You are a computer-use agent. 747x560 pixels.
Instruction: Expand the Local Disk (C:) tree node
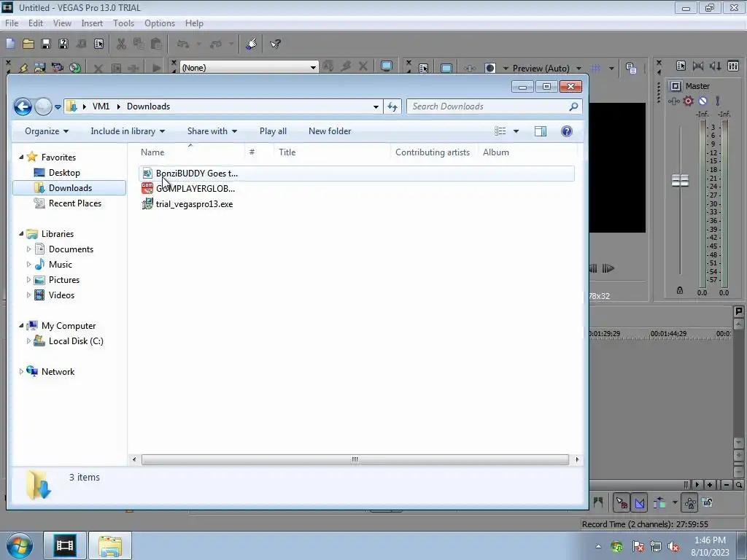pos(28,341)
